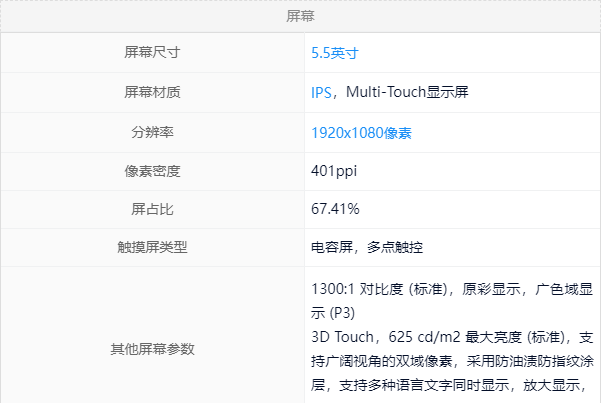Follow the blue IPS link

321,93
